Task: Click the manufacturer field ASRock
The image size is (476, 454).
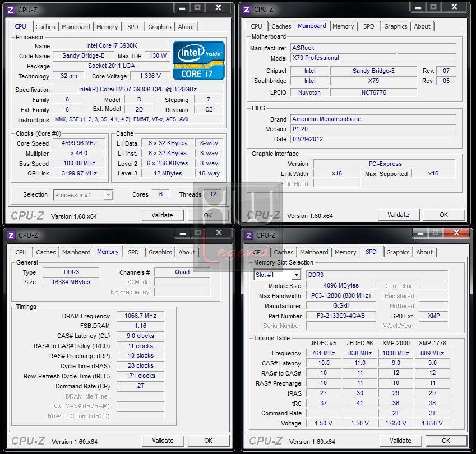Action: [x=373, y=48]
